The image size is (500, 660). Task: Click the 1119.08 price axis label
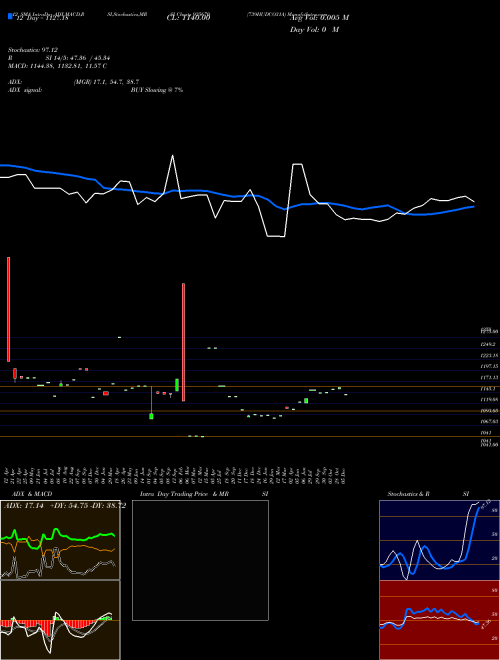click(489, 399)
